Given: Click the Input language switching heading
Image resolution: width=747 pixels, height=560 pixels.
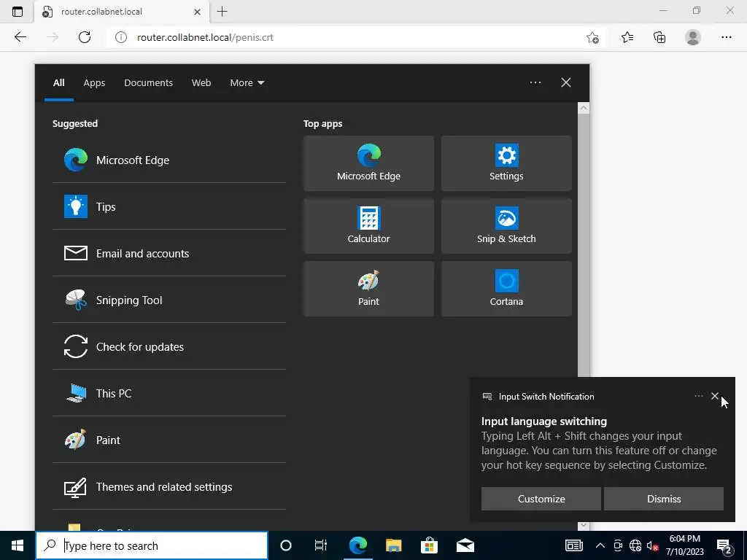Looking at the screenshot, I should (x=544, y=421).
